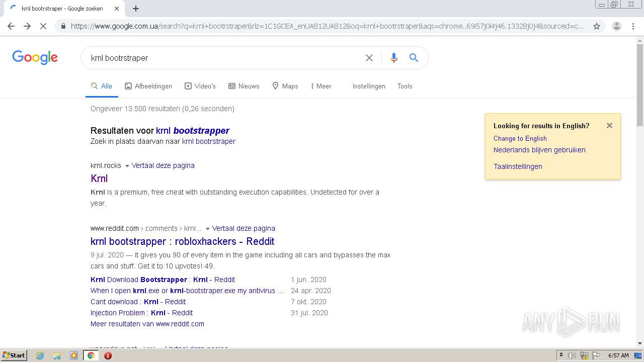
Task: Click the browser back arrow
Action: pos(11,26)
